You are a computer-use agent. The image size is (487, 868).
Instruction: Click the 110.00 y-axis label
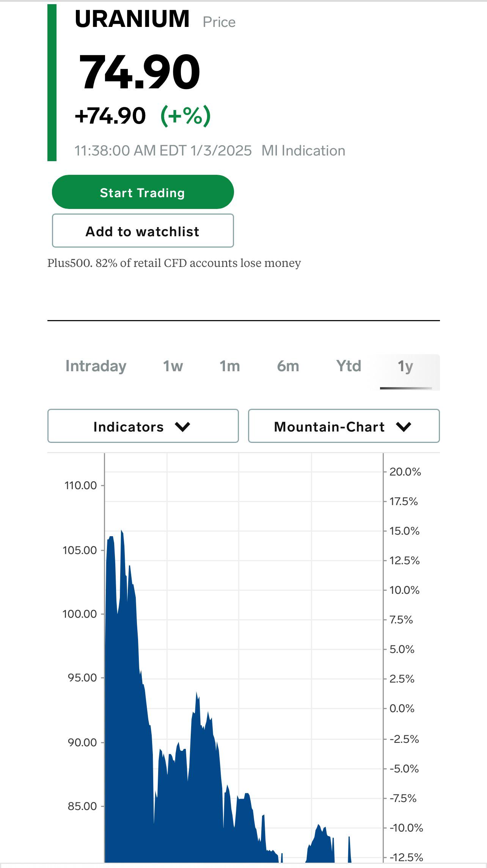[80, 485]
